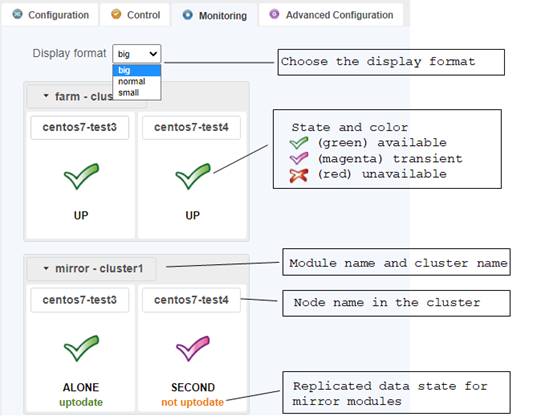Click the purple Advanced Configuration icon
537x417 pixels.
pyautogui.click(x=274, y=14)
